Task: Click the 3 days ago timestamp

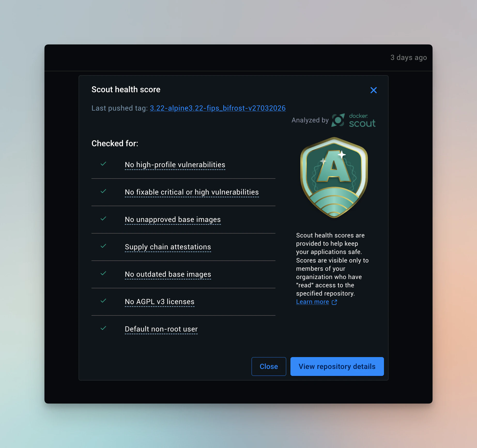Action: pos(409,57)
